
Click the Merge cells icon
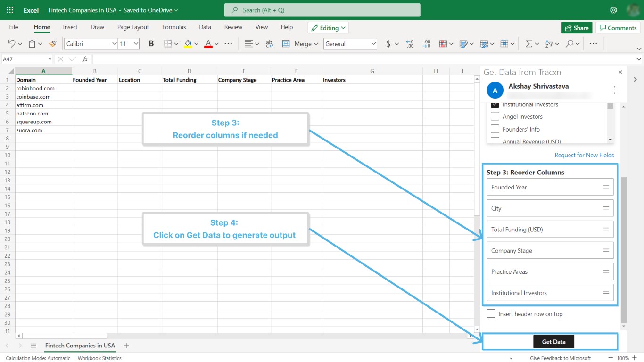pos(286,44)
